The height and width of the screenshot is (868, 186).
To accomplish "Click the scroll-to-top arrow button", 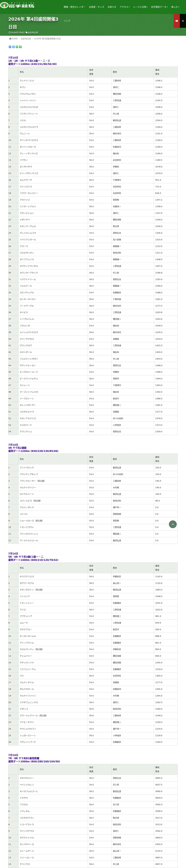I will point(173,524).
